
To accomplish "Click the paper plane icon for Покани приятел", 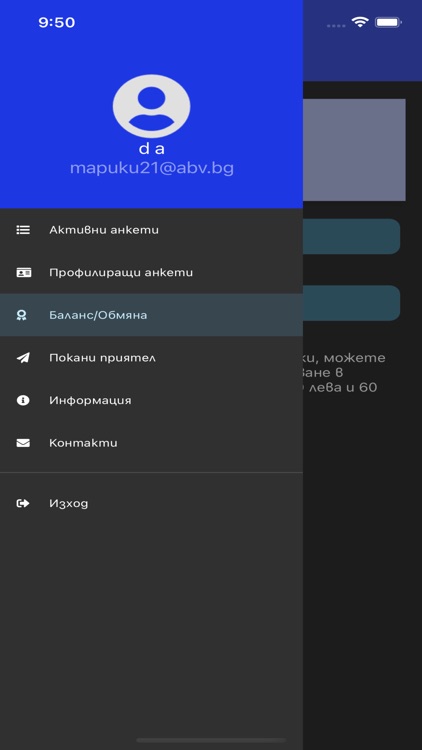I will pyautogui.click(x=23, y=358).
